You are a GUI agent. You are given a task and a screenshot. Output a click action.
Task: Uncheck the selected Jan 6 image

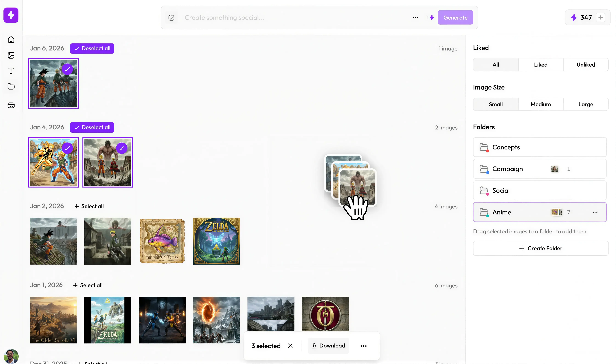pyautogui.click(x=67, y=69)
